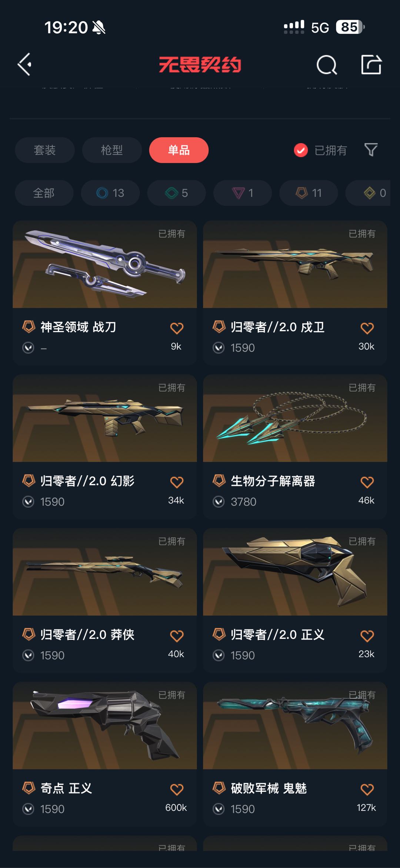Like 归零者//2.0 戍卫 with heart icon
Screen dimensions: 400x868
pos(367,328)
